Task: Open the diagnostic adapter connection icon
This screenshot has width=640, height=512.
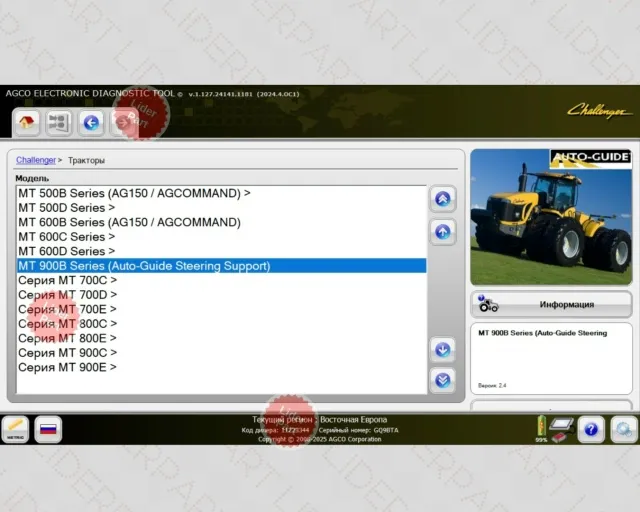Action: coord(561,430)
